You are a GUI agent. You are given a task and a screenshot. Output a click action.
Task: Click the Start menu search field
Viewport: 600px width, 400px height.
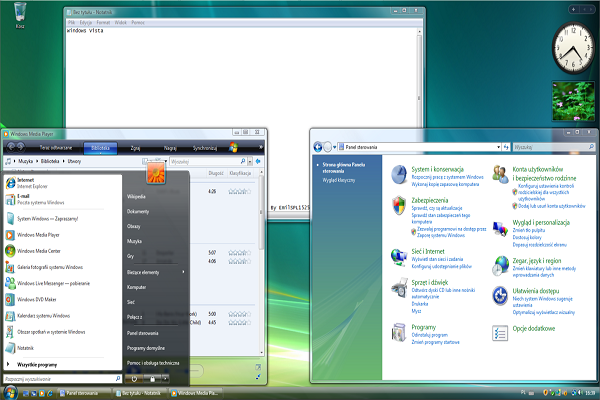pyautogui.click(x=63, y=379)
